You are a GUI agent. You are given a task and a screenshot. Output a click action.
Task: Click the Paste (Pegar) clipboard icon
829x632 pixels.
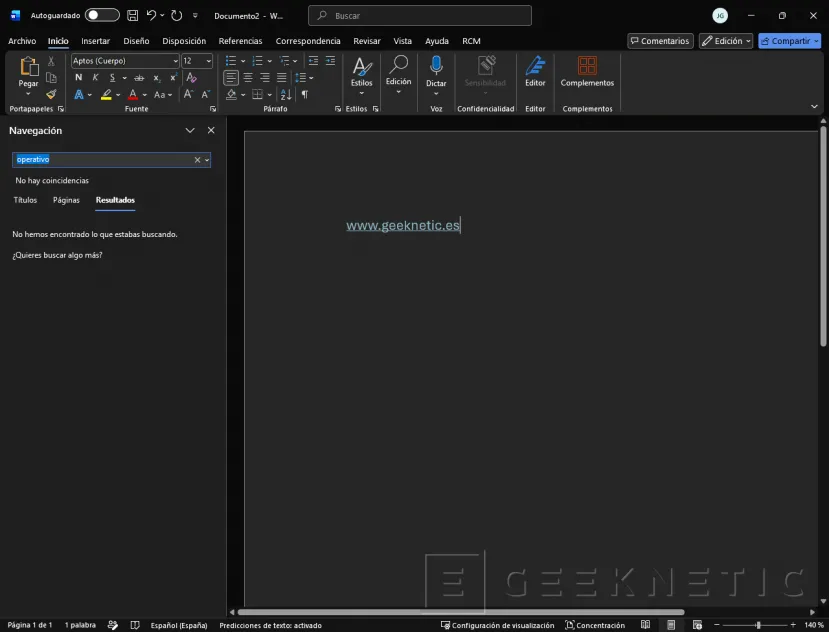pos(29,67)
